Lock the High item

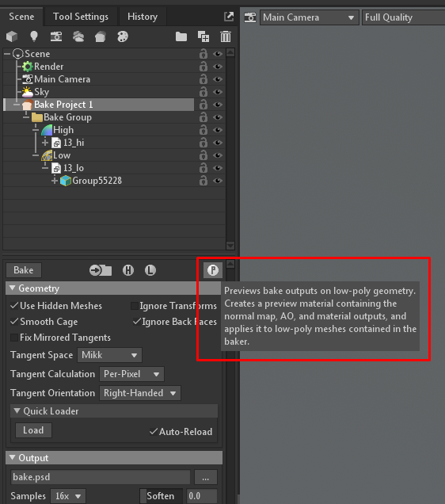[203, 130]
